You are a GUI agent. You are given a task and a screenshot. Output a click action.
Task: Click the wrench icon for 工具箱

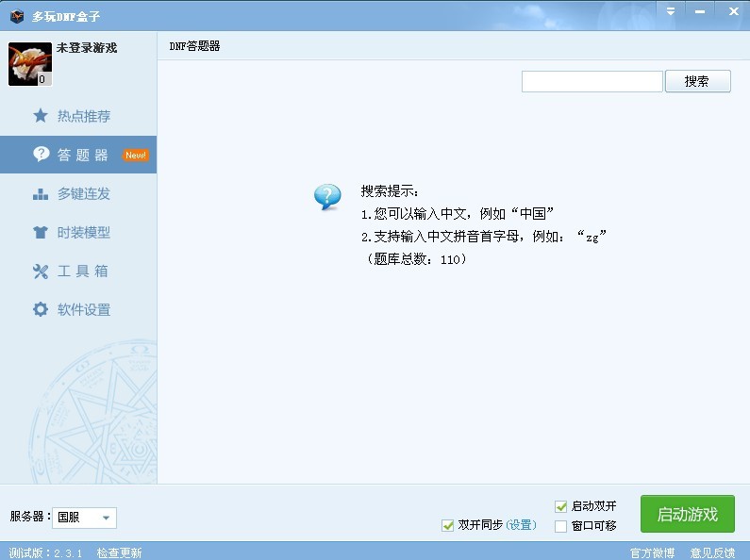point(41,271)
